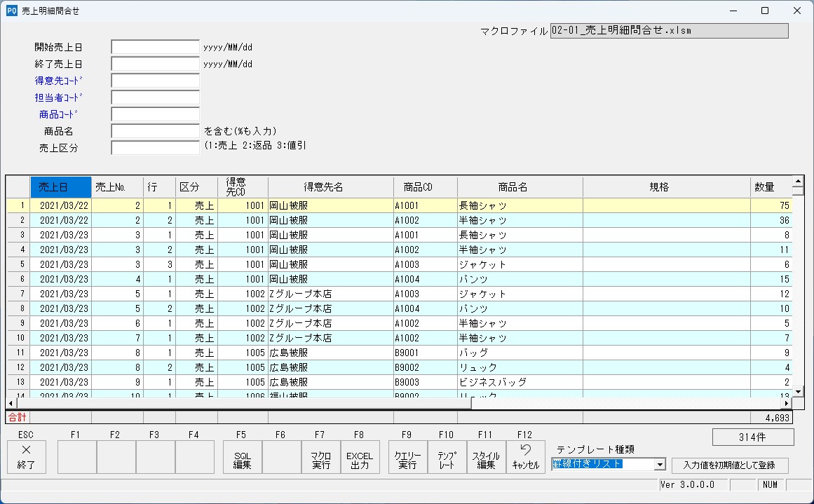The image size is (814, 504).
Task: Open the テンプレート template button
Action: click(x=447, y=456)
